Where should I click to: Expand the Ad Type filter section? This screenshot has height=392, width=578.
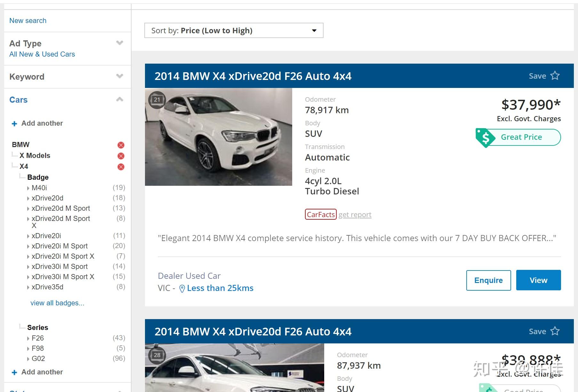[x=120, y=43]
